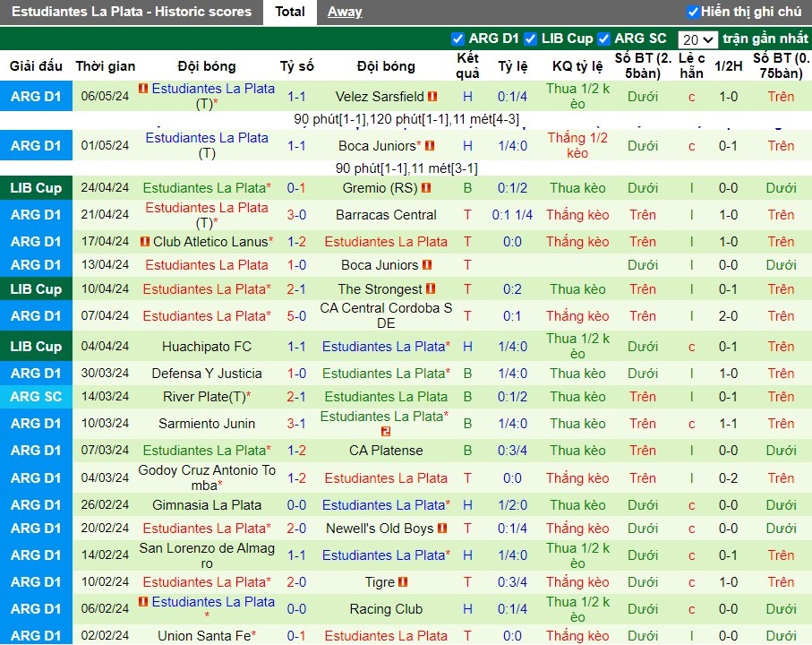
Task: Click card icon next to Gremio (RS)
Action: pos(426,187)
